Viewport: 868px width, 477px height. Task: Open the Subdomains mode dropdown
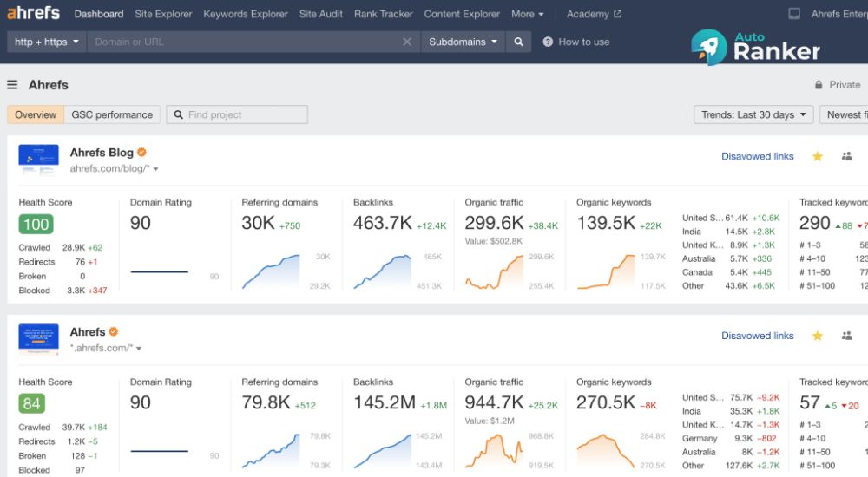click(463, 42)
